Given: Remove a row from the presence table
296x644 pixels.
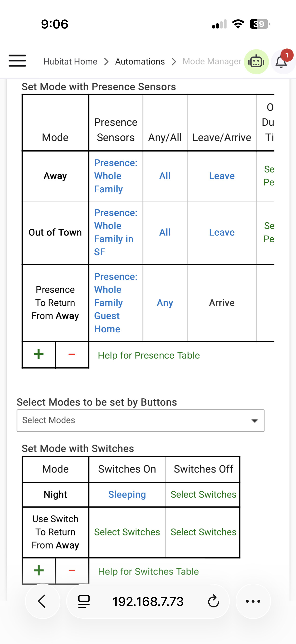Looking at the screenshot, I should [72, 354].
